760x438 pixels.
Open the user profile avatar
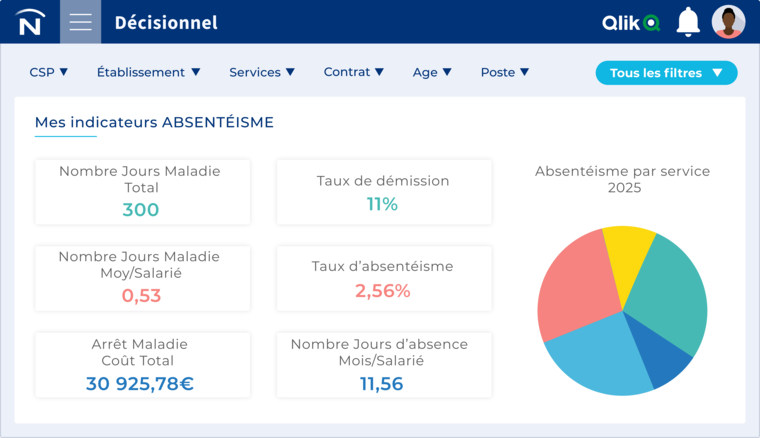pos(728,22)
